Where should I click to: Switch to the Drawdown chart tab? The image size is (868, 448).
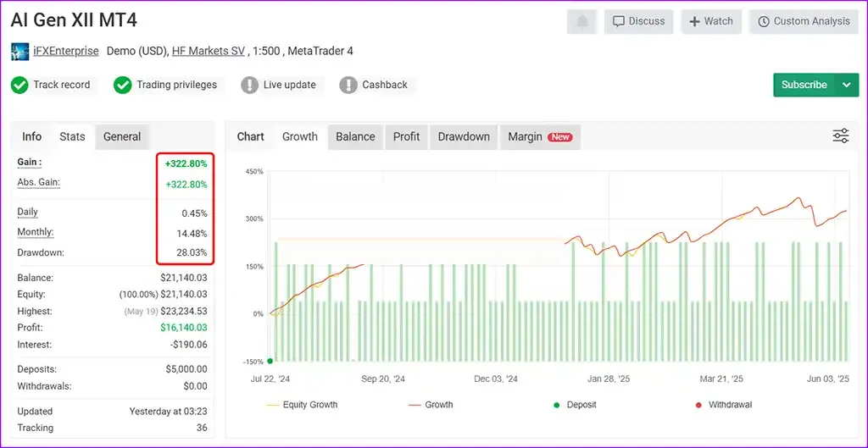(x=464, y=136)
